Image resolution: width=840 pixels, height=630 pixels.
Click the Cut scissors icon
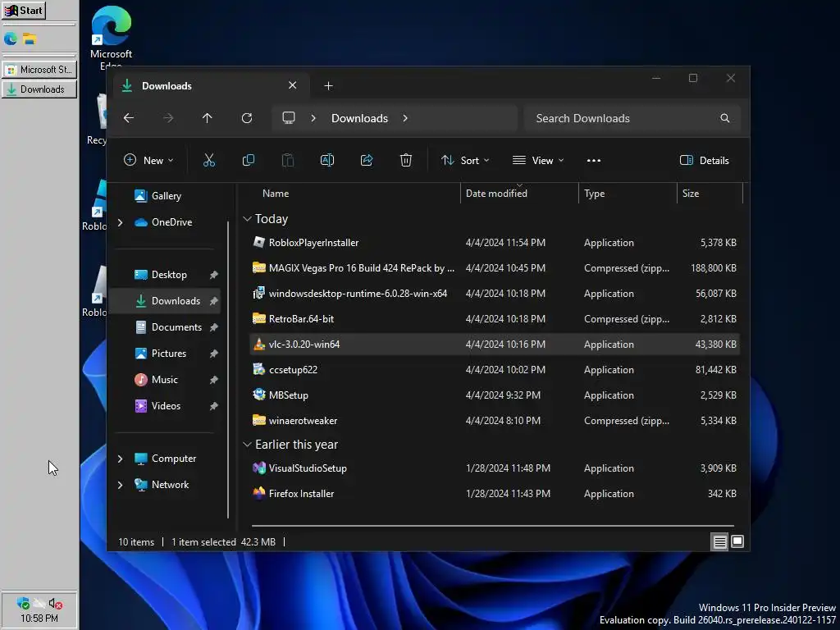coord(209,160)
